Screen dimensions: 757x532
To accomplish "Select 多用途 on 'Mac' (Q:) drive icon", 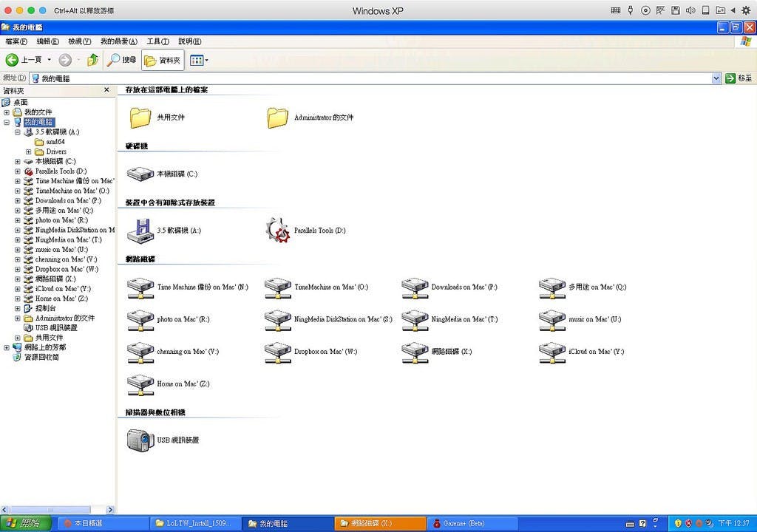I will coord(551,288).
